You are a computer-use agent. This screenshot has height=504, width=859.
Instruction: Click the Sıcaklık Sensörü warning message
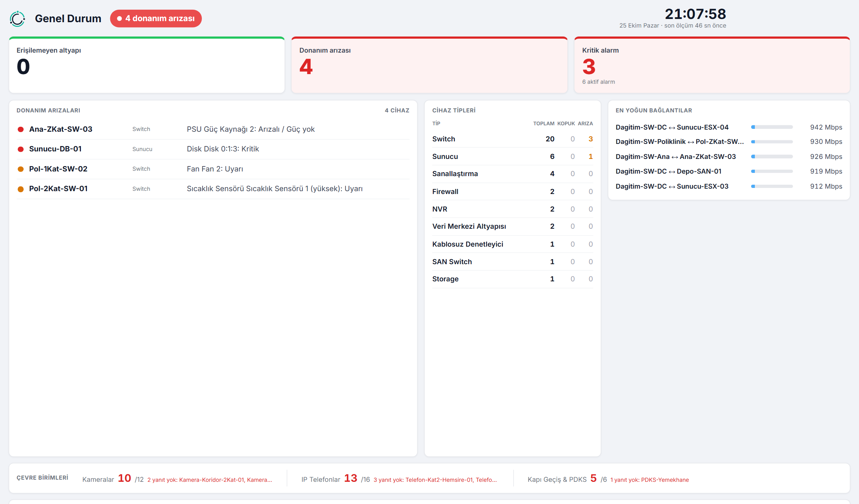coord(275,189)
